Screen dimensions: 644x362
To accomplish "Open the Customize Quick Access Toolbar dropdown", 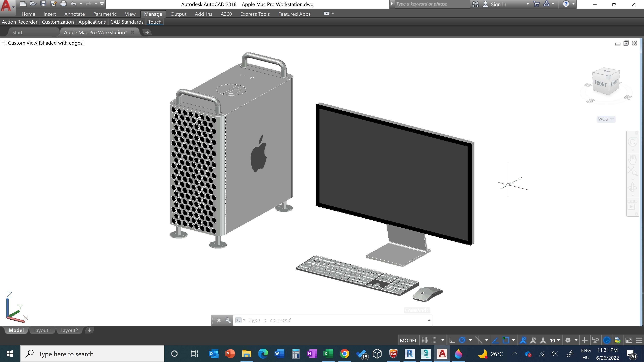I will click(102, 4).
